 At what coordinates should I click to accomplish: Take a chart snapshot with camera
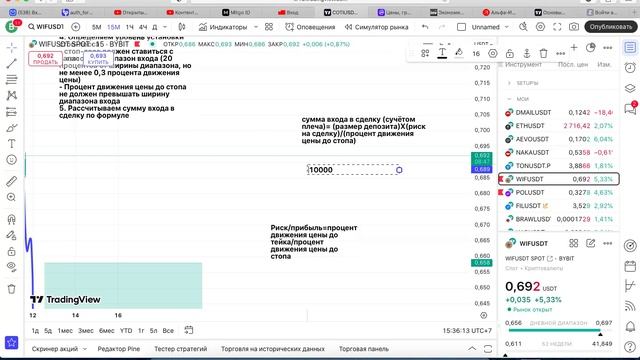(574, 27)
